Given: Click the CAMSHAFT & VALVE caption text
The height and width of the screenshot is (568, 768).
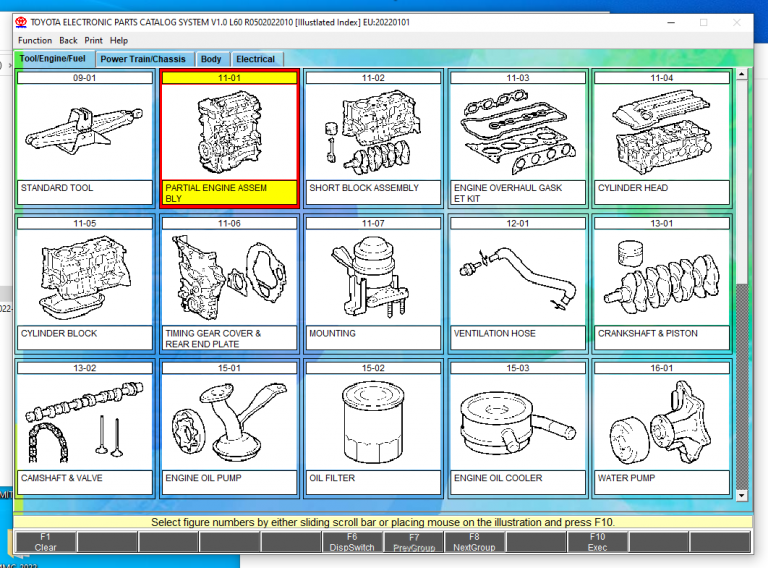Looking at the screenshot, I should 62,478.
